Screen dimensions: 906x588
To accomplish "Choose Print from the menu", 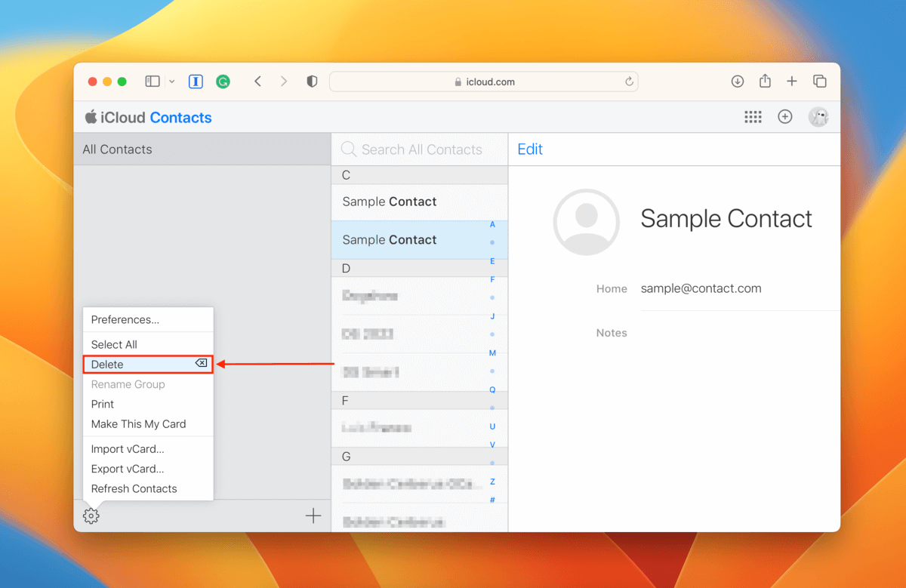I will (x=148, y=404).
